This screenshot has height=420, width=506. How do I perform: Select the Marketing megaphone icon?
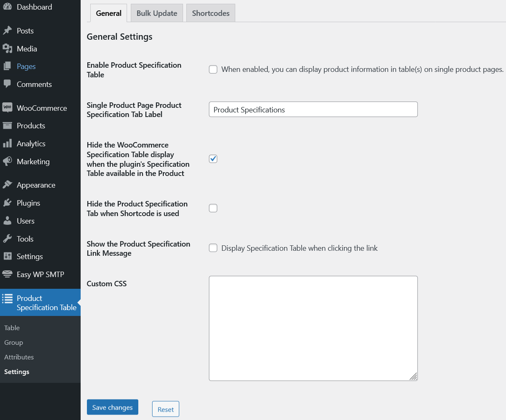point(7,162)
